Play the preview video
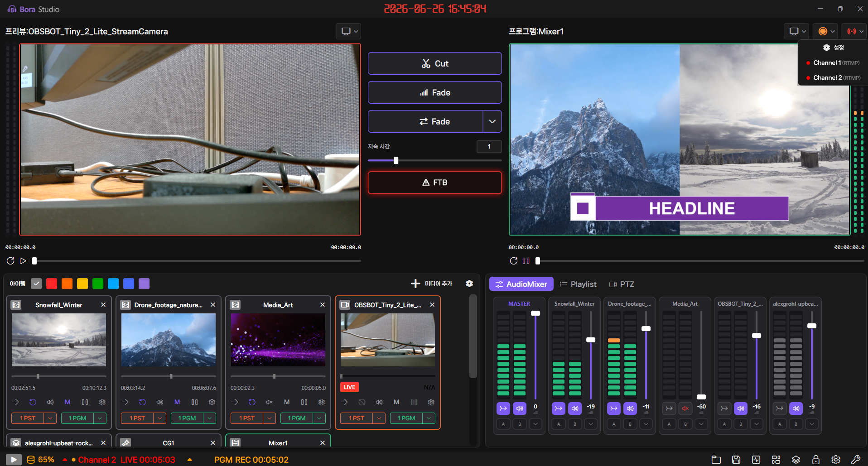Screen dimensions: 868x466 23,261
